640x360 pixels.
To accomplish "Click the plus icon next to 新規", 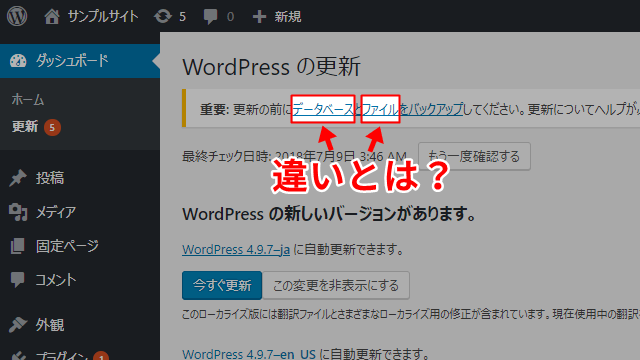I will point(259,17).
